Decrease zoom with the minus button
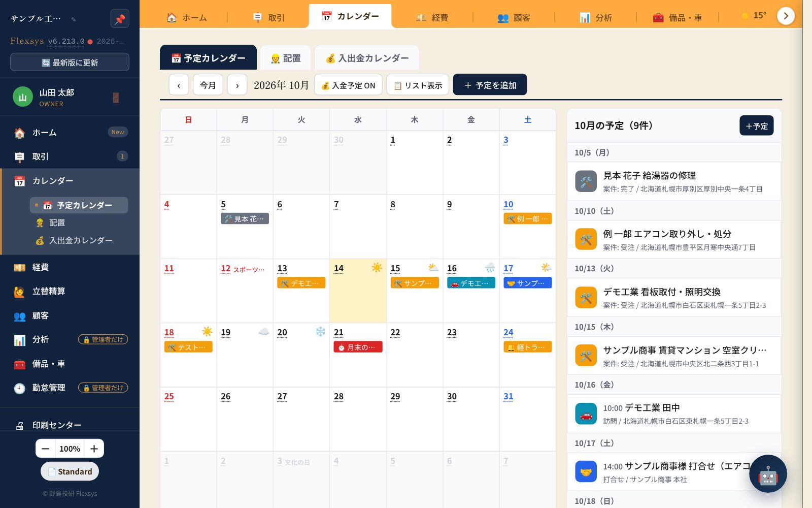The width and height of the screenshot is (812, 508). (x=45, y=449)
